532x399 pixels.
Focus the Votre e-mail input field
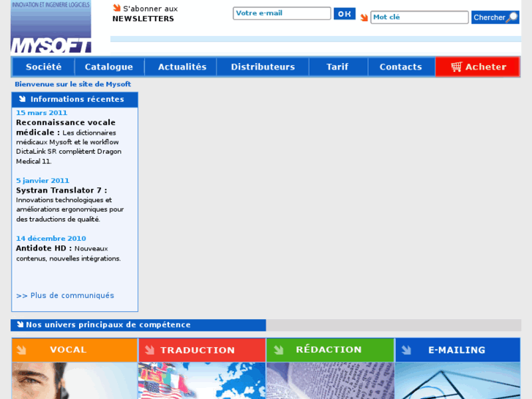point(282,13)
